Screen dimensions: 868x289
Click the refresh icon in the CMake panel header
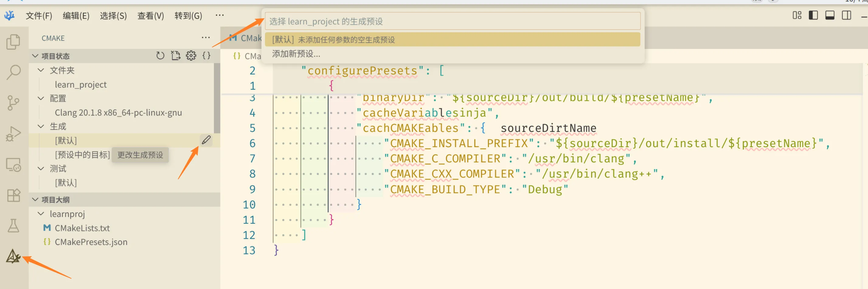pyautogui.click(x=160, y=56)
